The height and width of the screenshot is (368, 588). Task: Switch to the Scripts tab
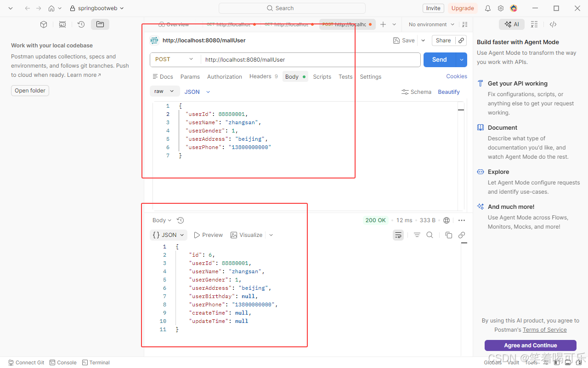click(x=322, y=77)
